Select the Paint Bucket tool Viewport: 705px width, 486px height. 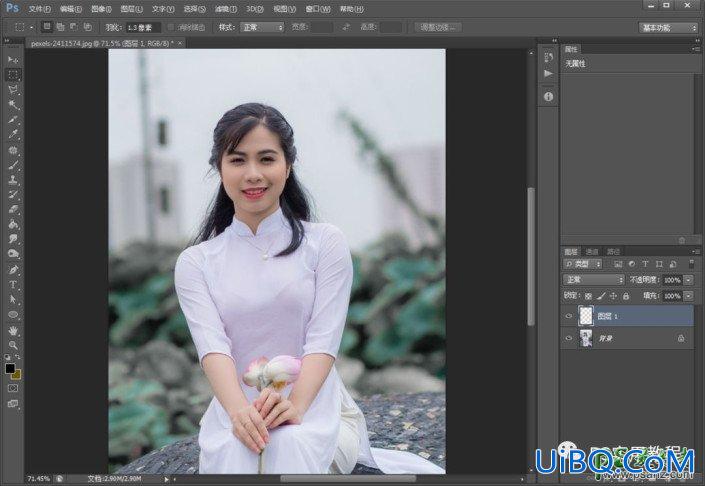point(13,224)
